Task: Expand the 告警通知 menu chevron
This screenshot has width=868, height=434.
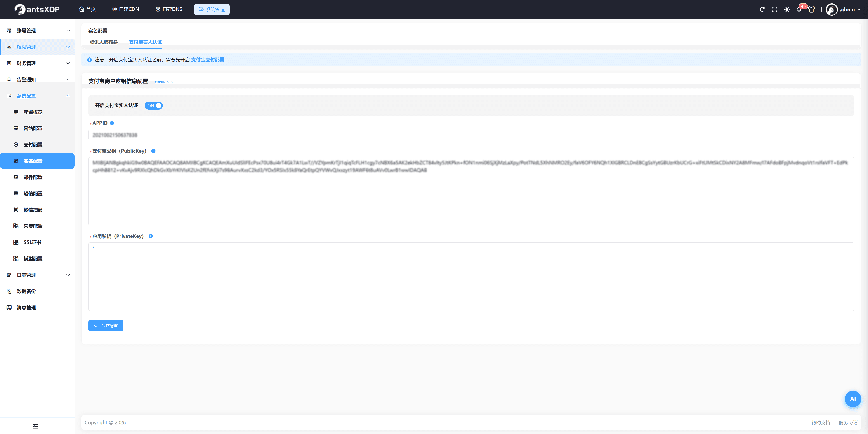Action: pos(68,80)
